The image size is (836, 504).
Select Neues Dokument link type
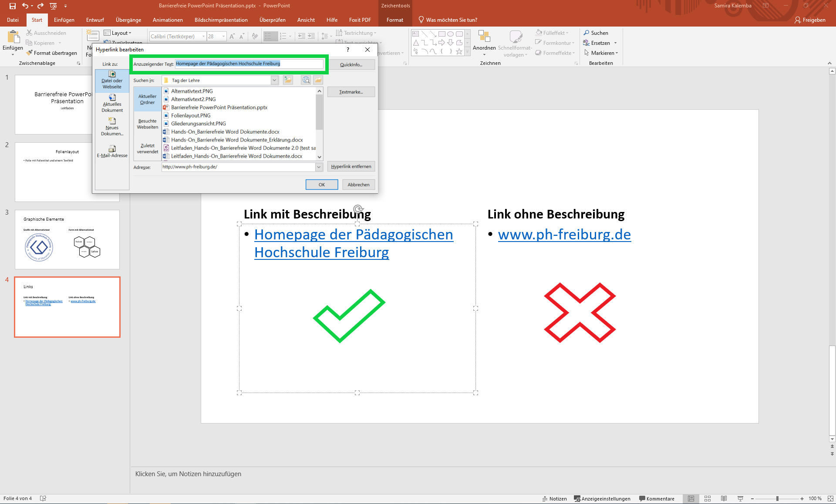pos(112,128)
